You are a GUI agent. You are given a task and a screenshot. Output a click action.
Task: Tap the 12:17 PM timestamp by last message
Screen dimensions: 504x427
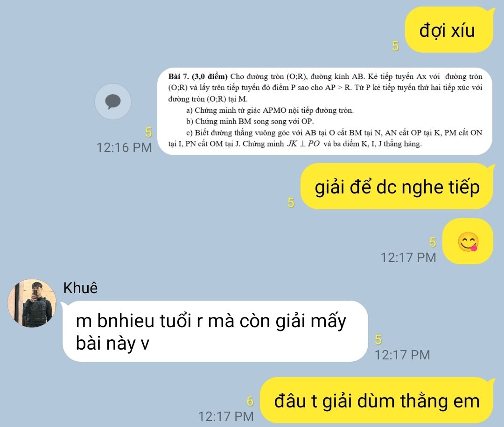coord(226,416)
